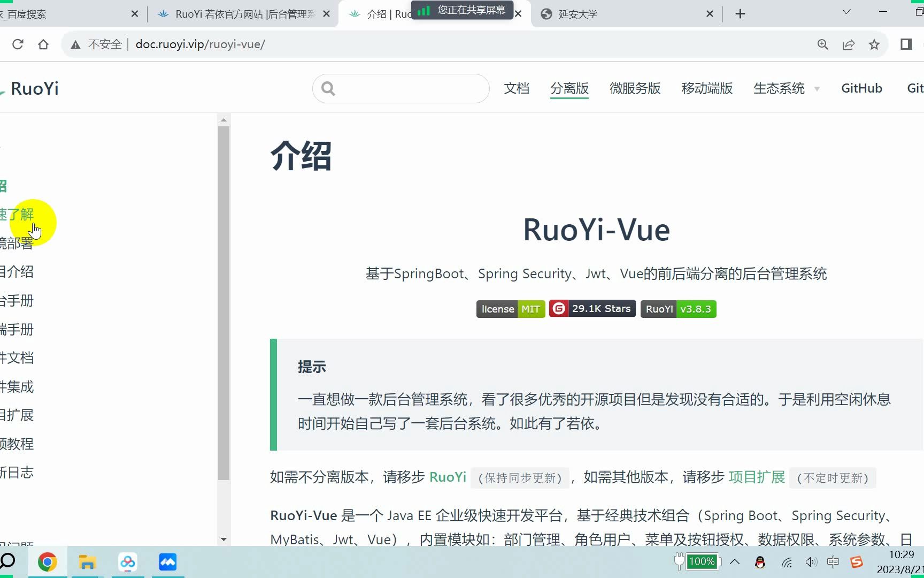
Task: Reload the page with the refresh icon
Action: coord(18,44)
